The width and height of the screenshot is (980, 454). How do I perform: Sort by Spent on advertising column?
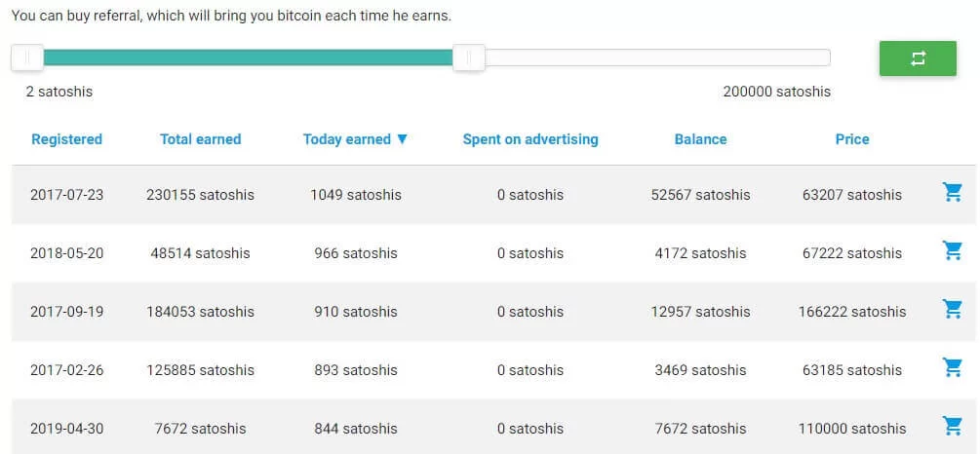pyautogui.click(x=530, y=139)
